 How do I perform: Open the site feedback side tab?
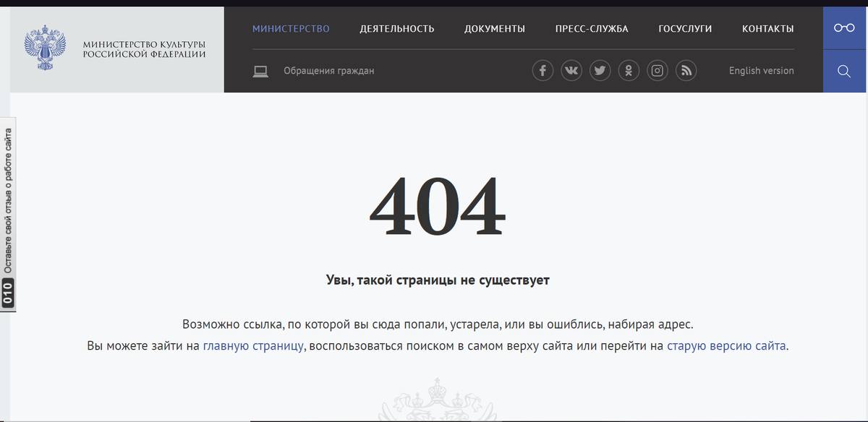(x=8, y=215)
